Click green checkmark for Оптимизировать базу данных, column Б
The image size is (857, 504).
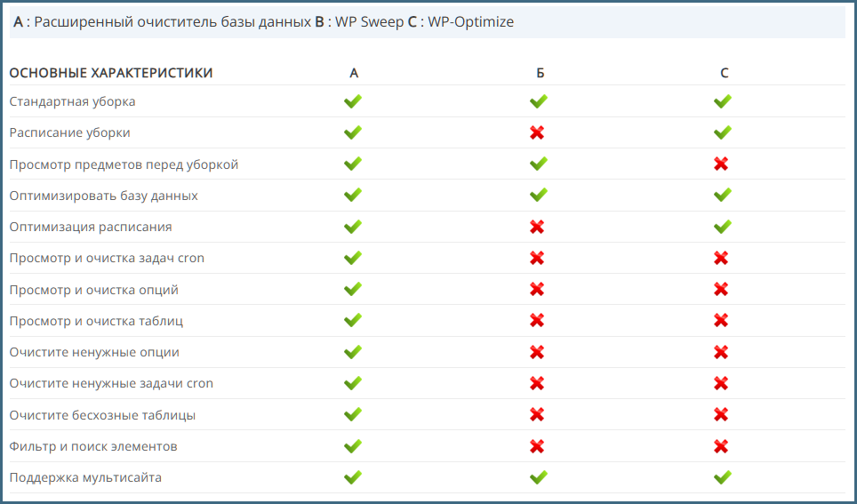(x=538, y=195)
